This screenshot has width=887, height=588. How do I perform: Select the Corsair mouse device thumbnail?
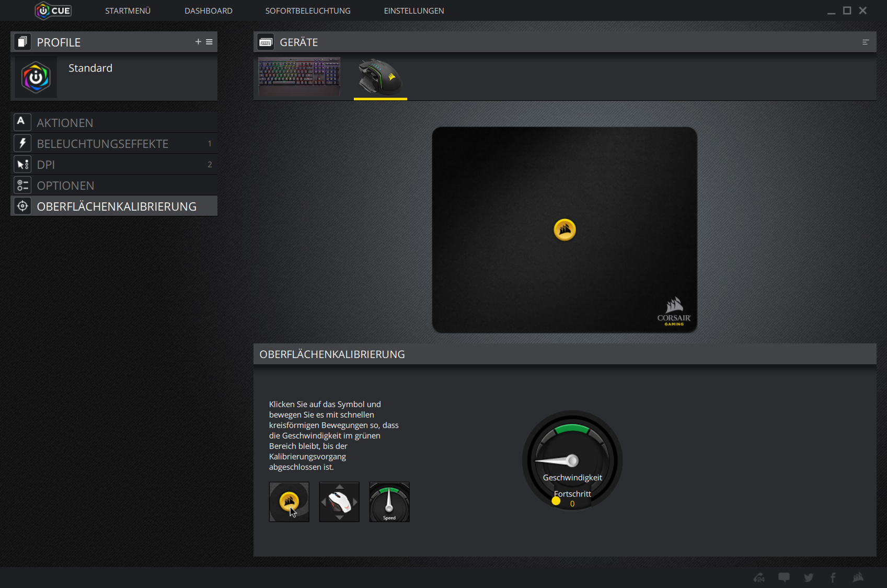380,77
